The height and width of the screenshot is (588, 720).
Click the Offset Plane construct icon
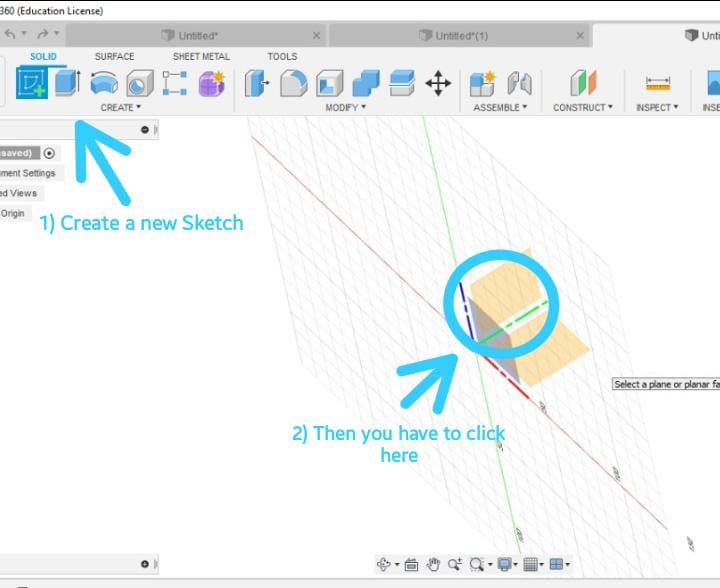(x=583, y=83)
